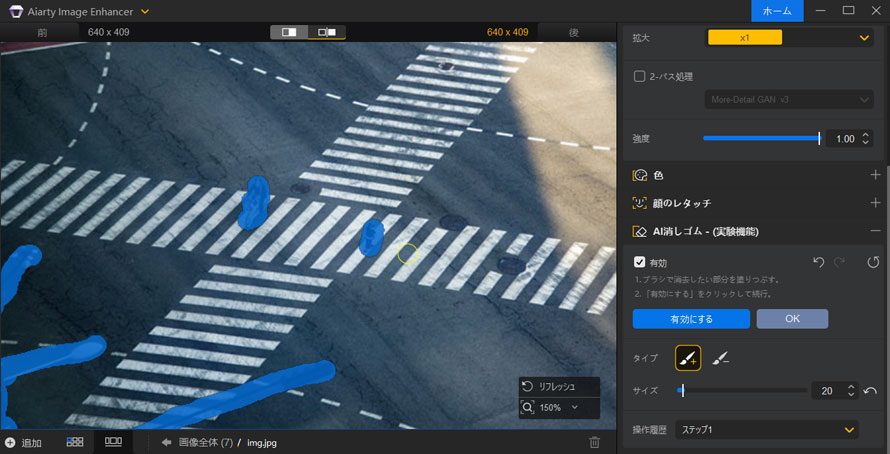The width and height of the screenshot is (890, 454).
Task: Click the output size 640 x 409
Action: click(x=507, y=32)
